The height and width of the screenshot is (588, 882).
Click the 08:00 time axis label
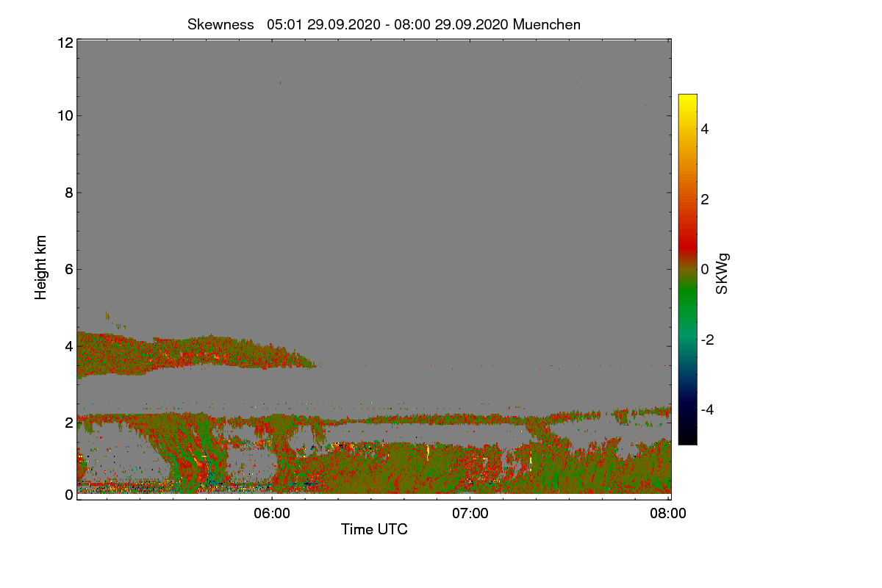pos(668,514)
